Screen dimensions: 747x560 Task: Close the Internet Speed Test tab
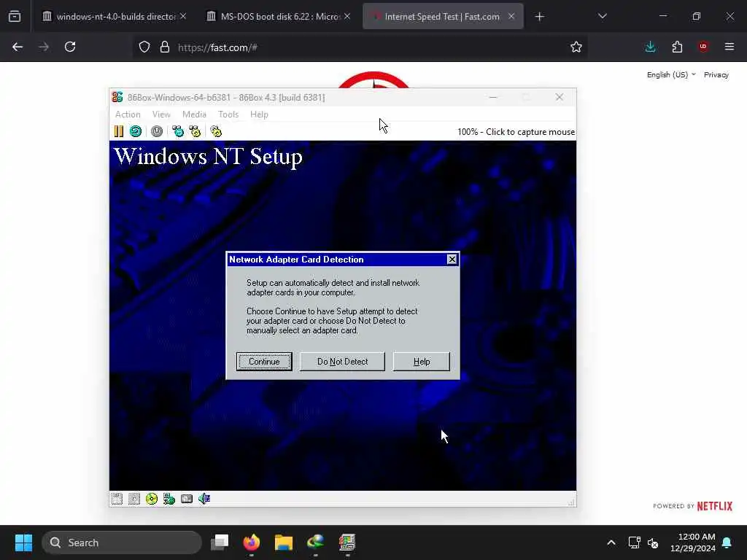tap(511, 17)
